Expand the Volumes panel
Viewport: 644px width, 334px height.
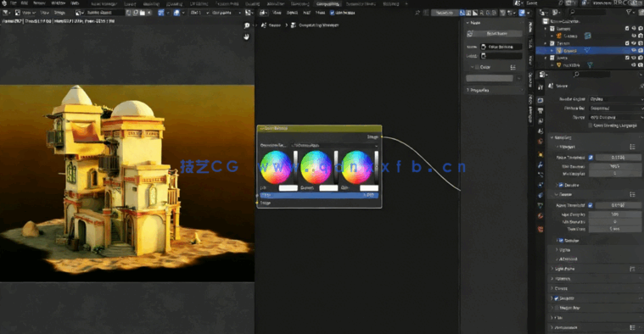(563, 279)
